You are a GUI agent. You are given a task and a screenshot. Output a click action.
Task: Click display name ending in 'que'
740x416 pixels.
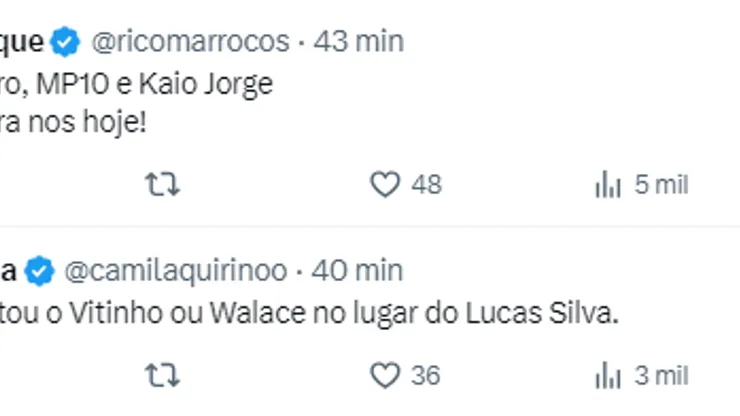point(22,42)
